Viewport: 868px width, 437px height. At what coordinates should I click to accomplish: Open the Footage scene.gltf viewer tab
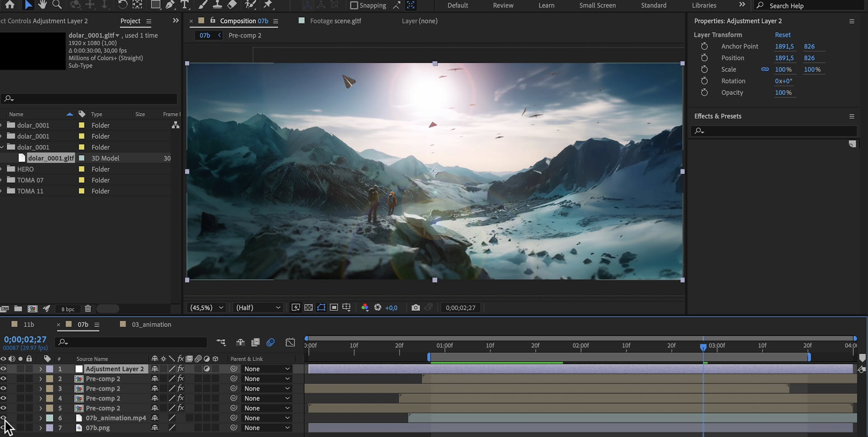(x=335, y=21)
